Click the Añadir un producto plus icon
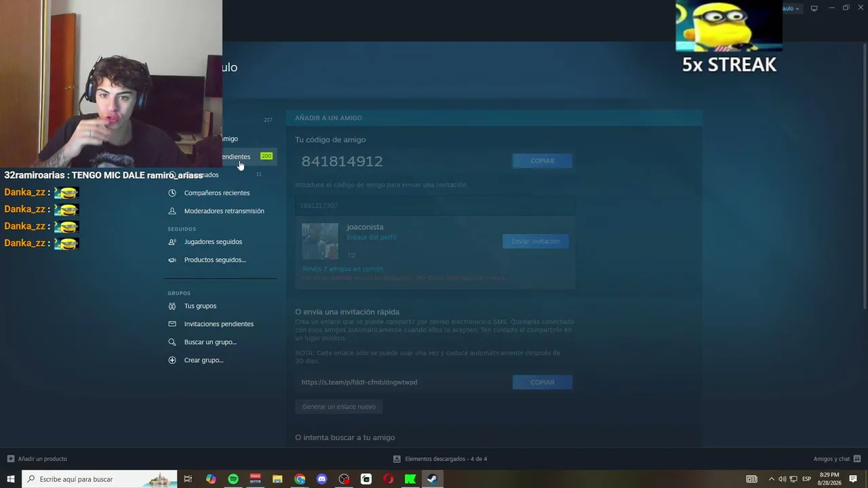 11,459
